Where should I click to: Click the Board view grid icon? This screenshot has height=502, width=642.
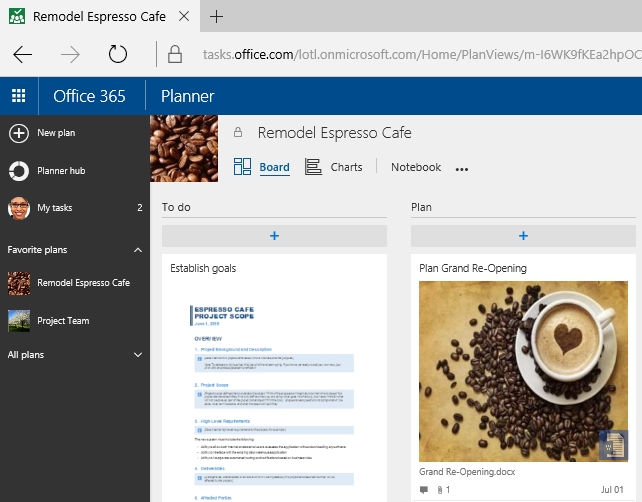[x=242, y=167]
